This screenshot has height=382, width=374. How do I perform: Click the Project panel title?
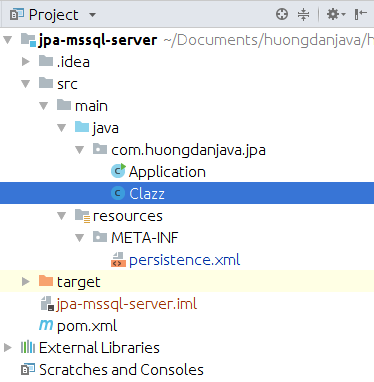tap(54, 15)
